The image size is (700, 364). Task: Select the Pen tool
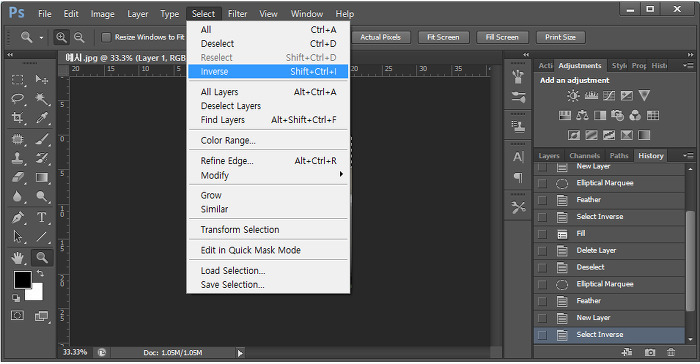tap(17, 218)
